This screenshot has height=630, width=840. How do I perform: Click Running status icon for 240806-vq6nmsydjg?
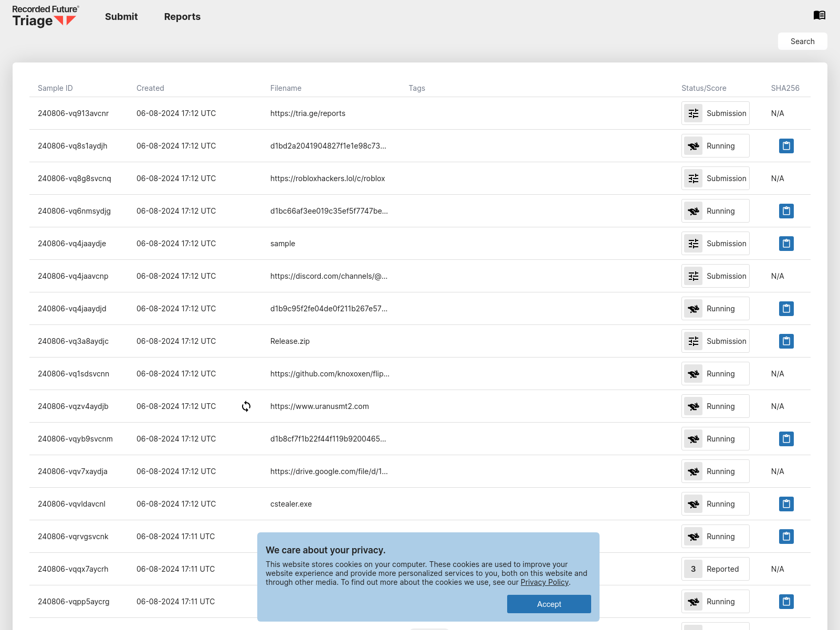pyautogui.click(x=693, y=211)
